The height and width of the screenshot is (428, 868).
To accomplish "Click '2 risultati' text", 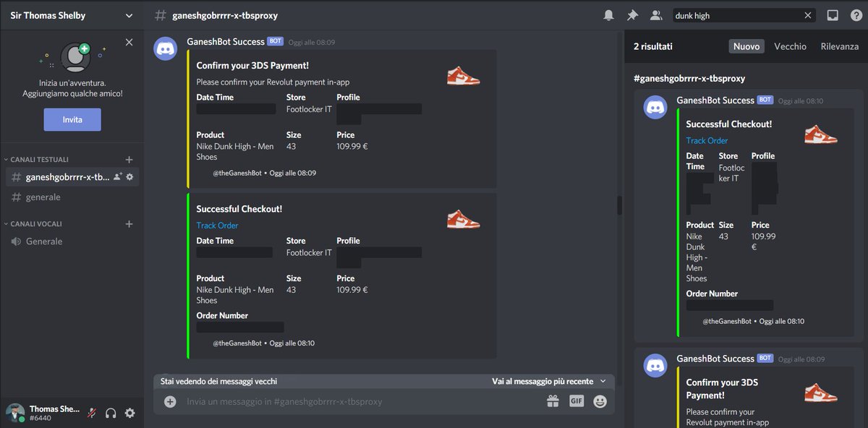I will pos(652,46).
